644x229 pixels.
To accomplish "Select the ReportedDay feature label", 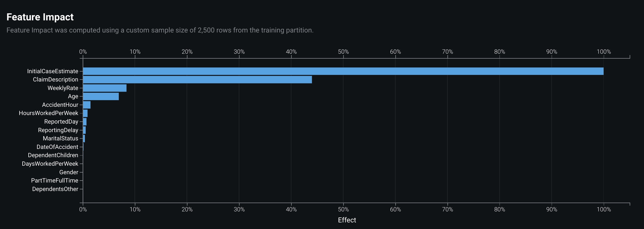I will point(61,122).
